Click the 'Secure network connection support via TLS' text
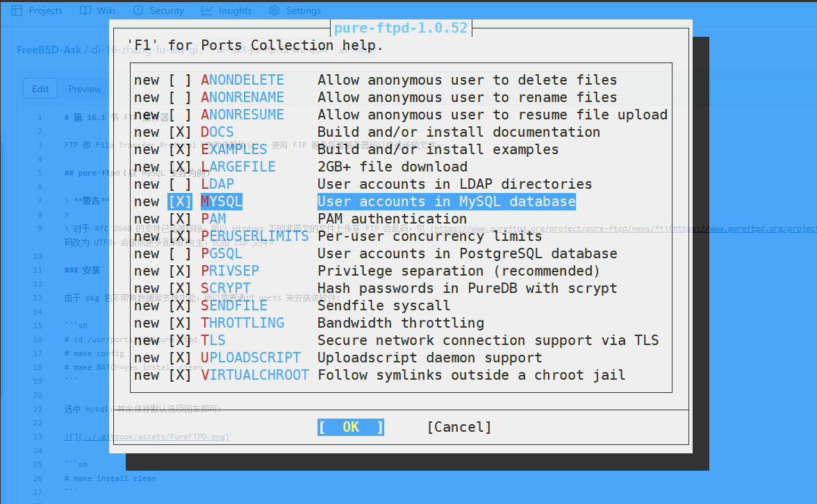Image resolution: width=817 pixels, height=504 pixels. point(488,340)
